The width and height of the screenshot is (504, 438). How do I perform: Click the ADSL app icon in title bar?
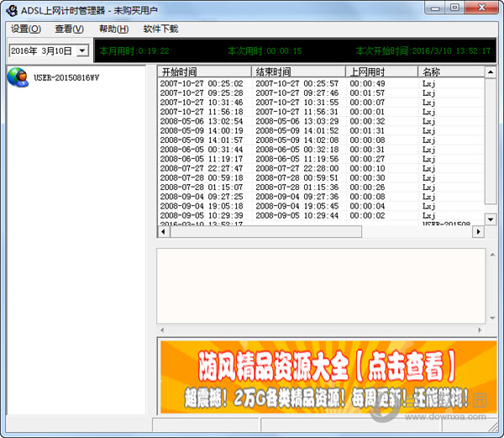click(x=12, y=10)
